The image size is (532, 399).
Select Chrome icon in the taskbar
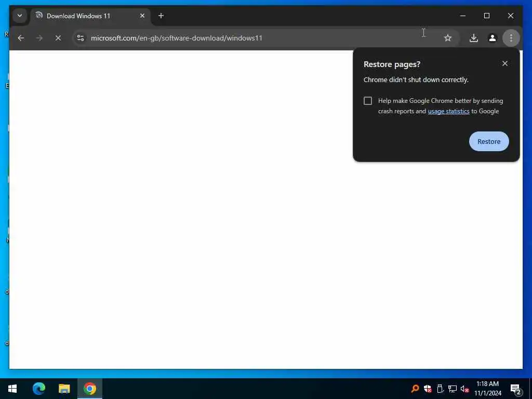[90, 389]
